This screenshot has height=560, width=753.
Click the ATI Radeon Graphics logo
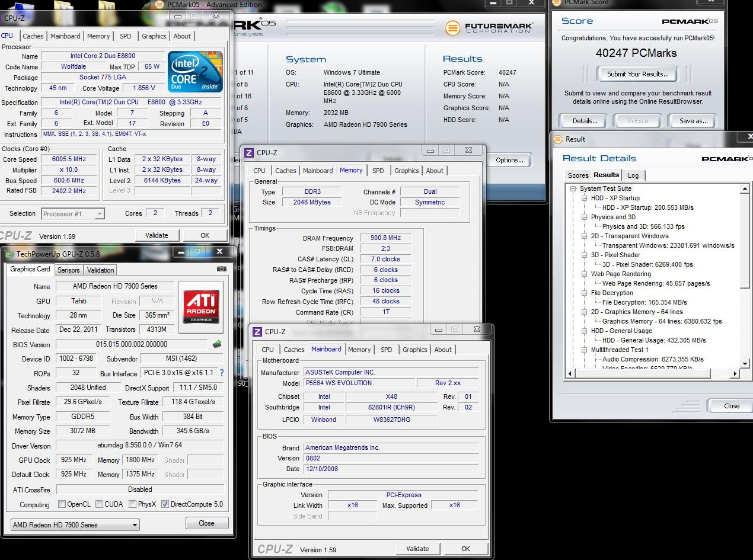(200, 306)
